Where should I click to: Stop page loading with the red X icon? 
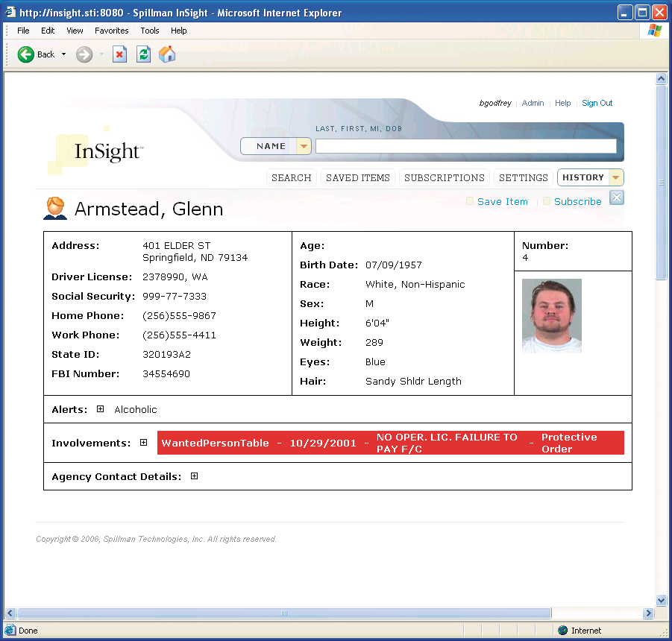(119, 54)
